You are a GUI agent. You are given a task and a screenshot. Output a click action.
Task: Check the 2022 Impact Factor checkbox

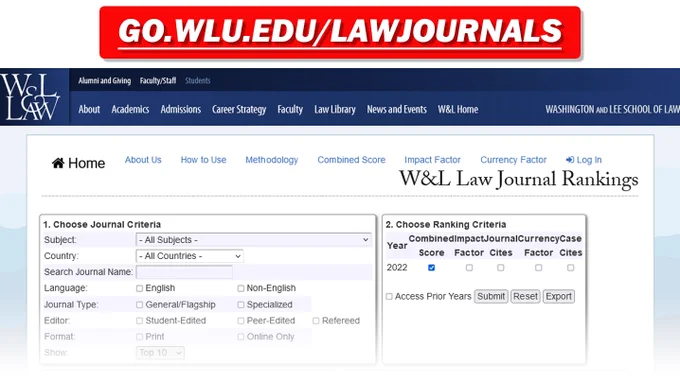pyautogui.click(x=469, y=268)
